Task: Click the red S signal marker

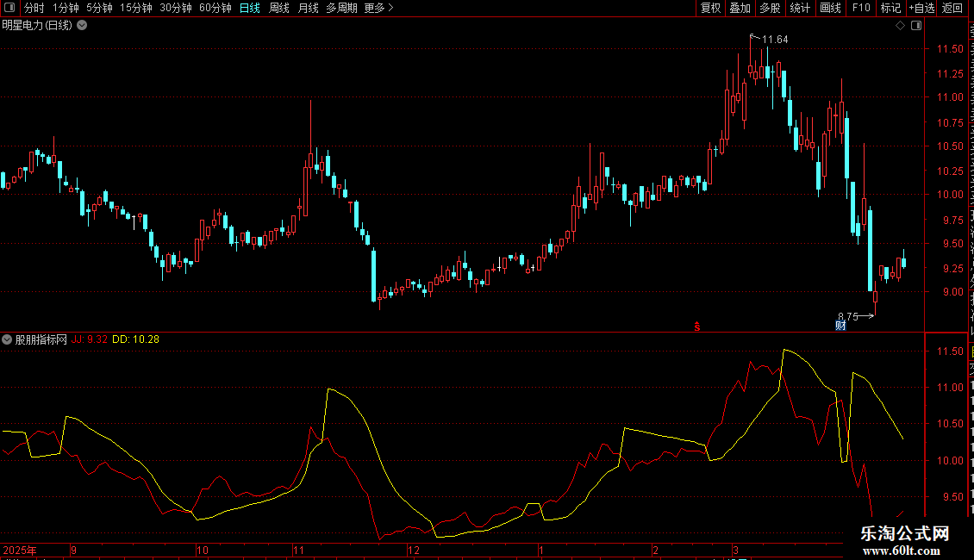Action: tap(697, 327)
